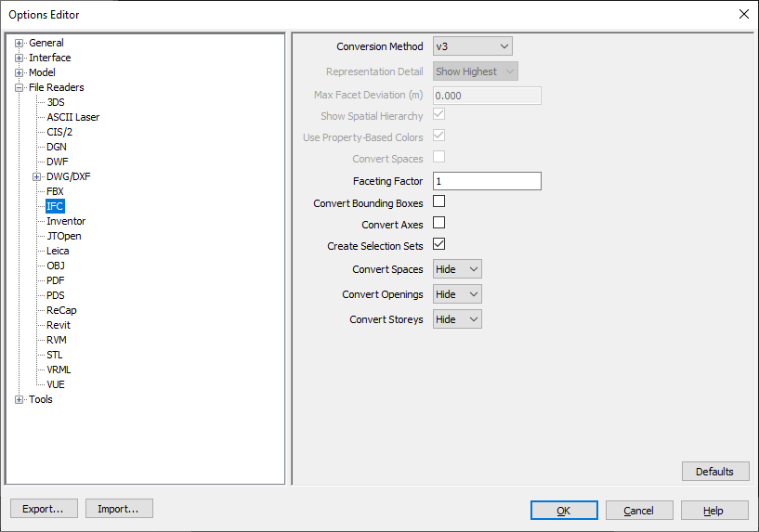Click the Create Selection Sets label
The image size is (759, 532).
(x=375, y=246)
